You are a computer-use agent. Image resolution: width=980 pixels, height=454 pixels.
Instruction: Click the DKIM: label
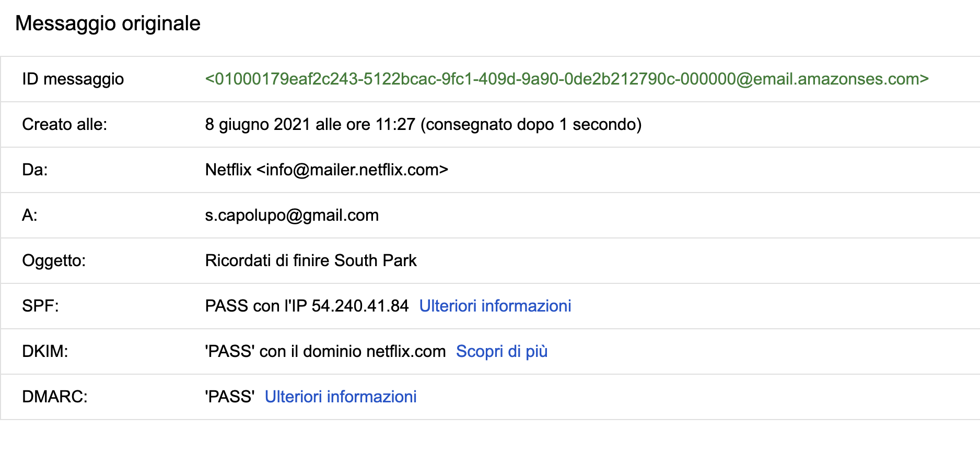coord(45,351)
